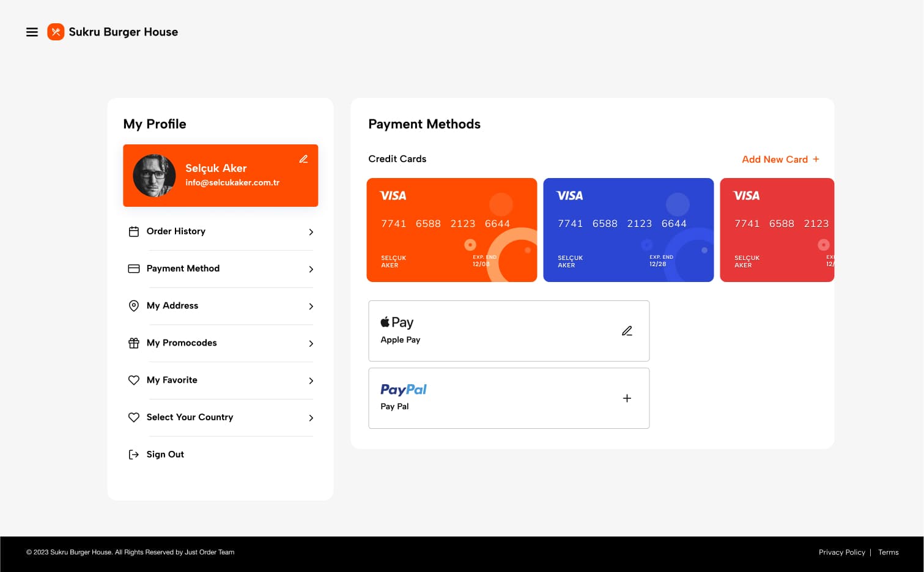Viewport: 924px width, 572px height.
Task: Open the Privacy Policy link
Action: tap(842, 552)
